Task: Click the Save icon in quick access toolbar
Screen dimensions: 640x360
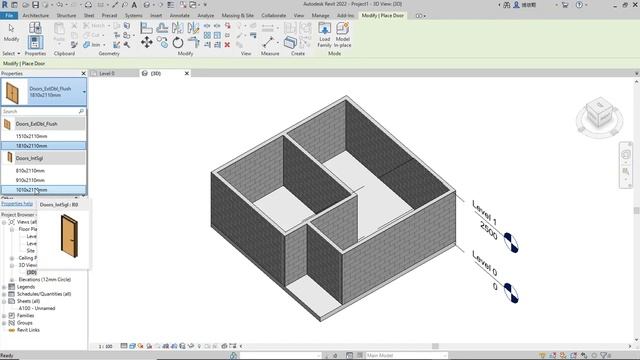Action: 36,5
